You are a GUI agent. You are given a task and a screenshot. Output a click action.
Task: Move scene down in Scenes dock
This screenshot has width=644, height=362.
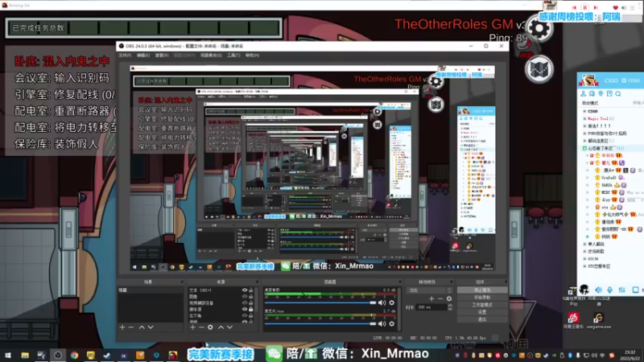[x=151, y=327]
